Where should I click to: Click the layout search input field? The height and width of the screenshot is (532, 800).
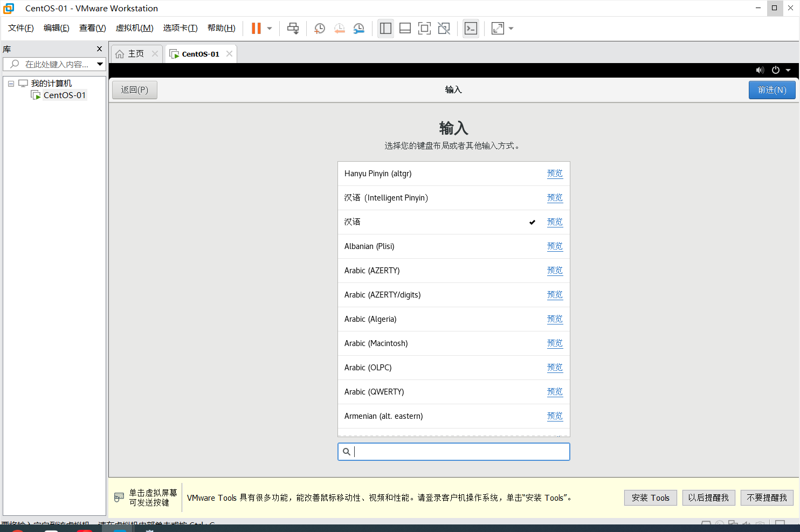click(453, 452)
